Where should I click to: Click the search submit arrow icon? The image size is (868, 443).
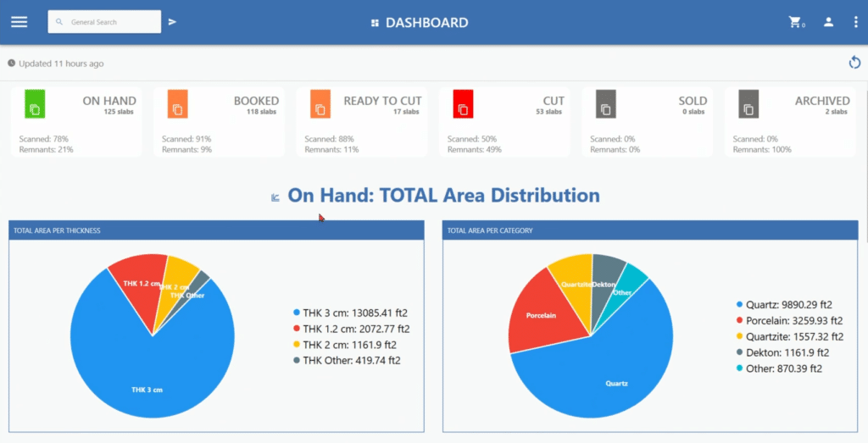click(x=172, y=22)
